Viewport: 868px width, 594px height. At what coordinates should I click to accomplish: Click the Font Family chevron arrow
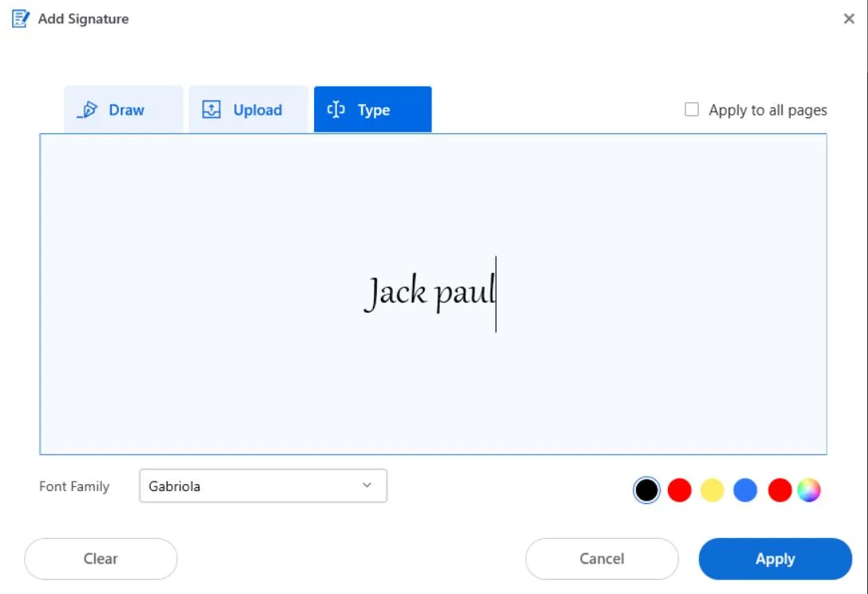click(367, 486)
